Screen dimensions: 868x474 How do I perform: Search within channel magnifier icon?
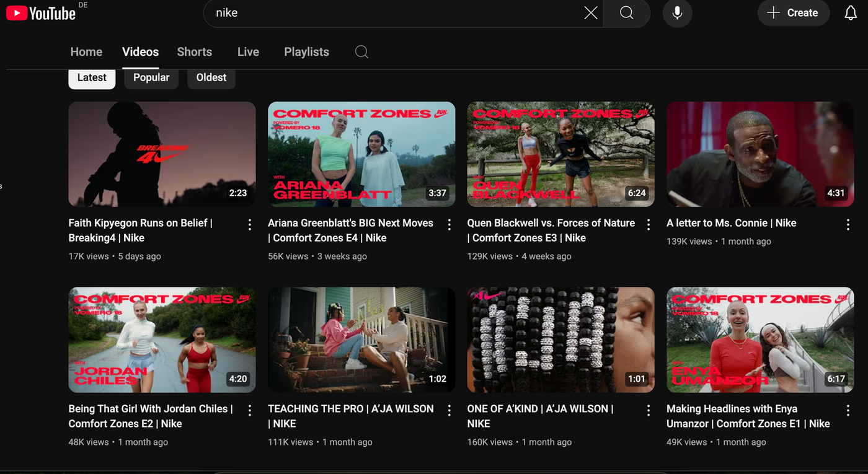pos(361,52)
